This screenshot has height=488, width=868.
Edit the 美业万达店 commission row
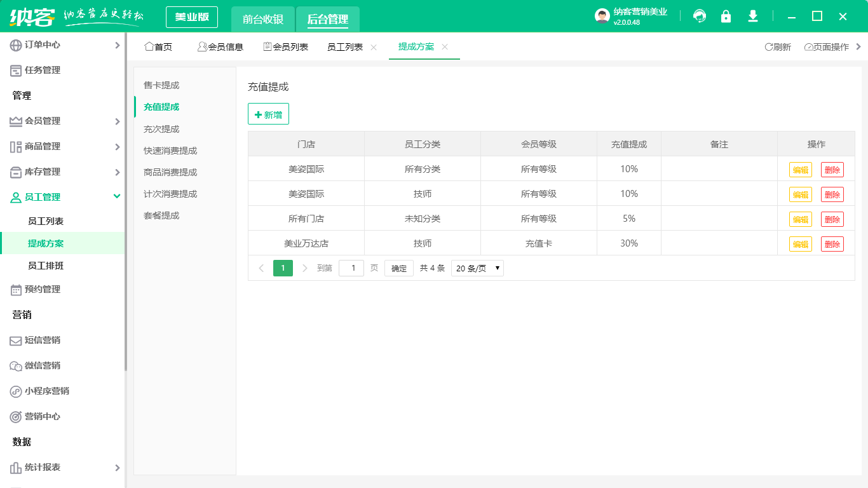pos(800,244)
